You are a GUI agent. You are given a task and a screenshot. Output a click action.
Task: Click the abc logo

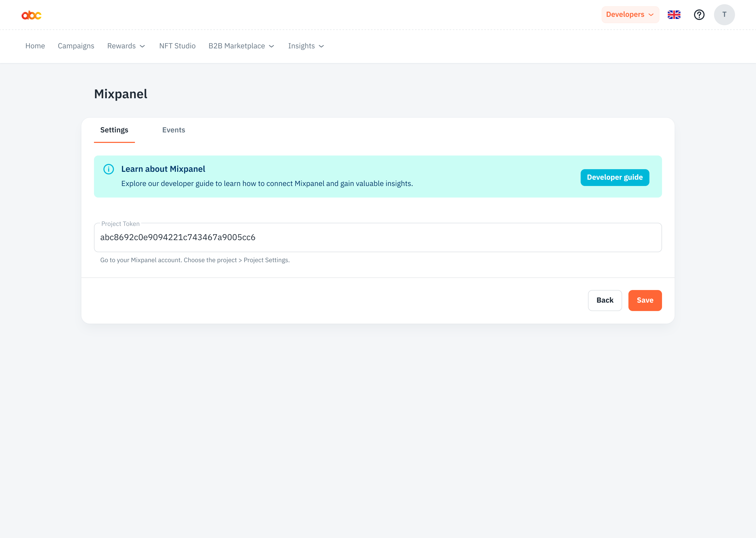[x=32, y=14]
